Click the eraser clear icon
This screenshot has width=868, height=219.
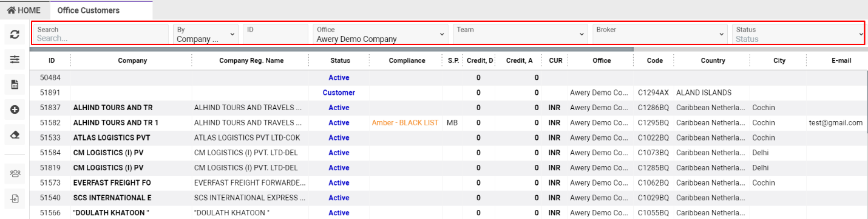(x=15, y=135)
